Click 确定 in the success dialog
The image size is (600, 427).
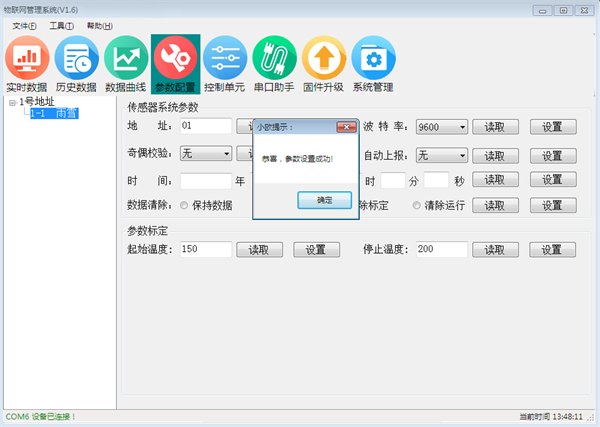pyautogui.click(x=325, y=200)
